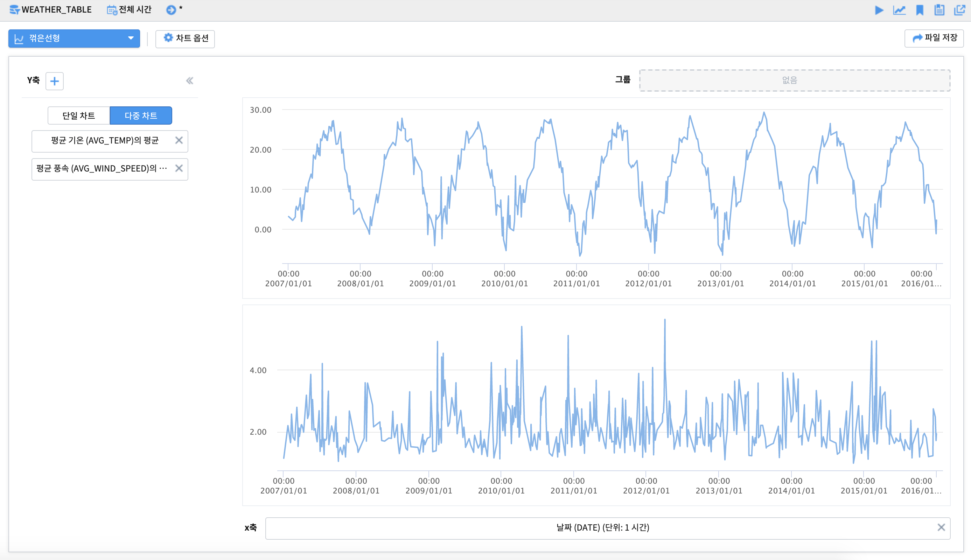Click the 2007/01/01 tick label on temperature chart
971x560 pixels.
(x=288, y=283)
